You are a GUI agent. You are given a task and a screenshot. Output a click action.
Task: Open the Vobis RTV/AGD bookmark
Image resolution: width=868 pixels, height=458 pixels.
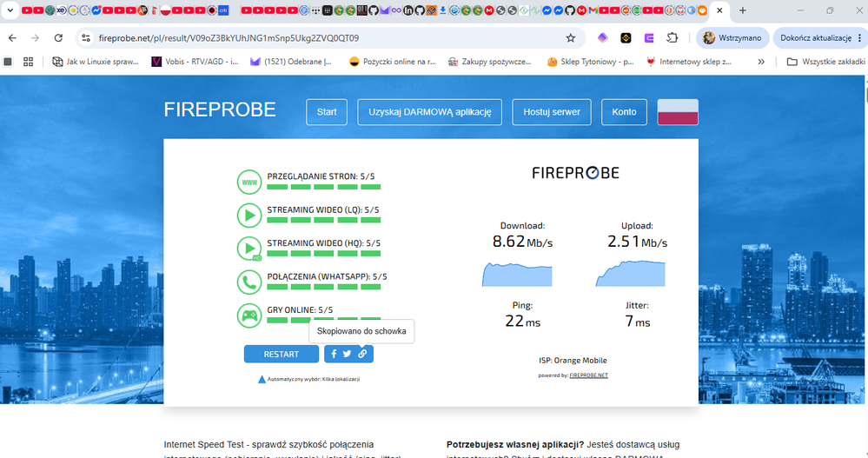click(195, 62)
